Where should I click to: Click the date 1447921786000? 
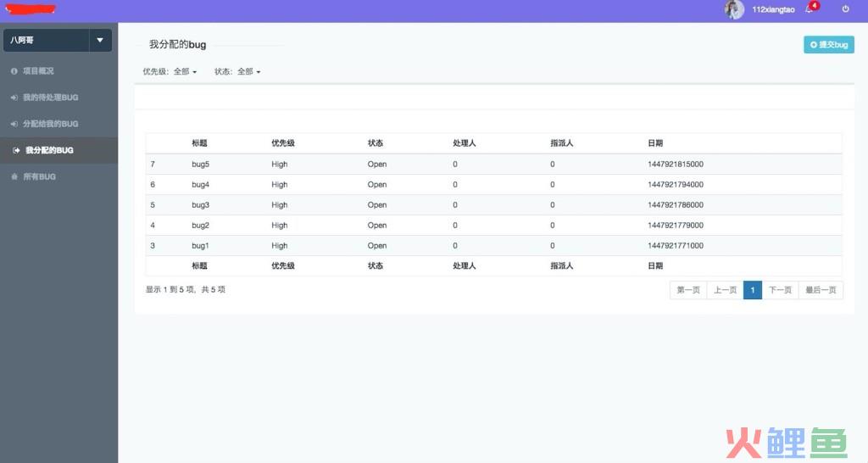pos(676,205)
